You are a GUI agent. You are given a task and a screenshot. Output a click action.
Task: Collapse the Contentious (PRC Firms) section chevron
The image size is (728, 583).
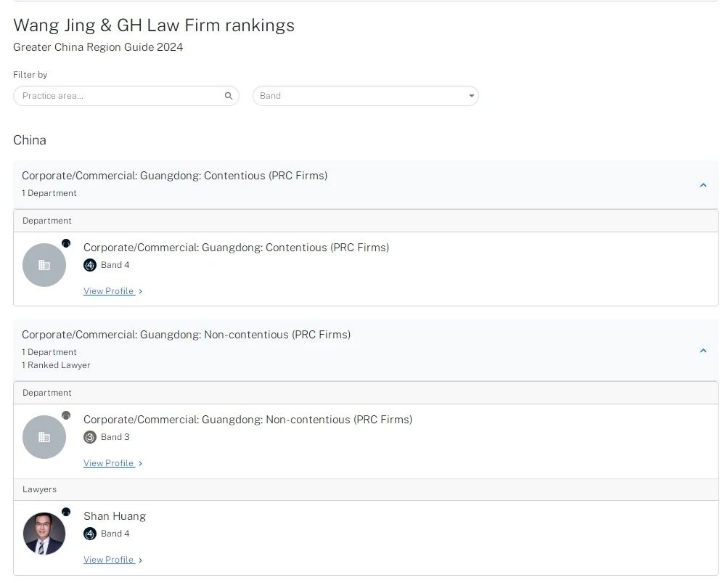(703, 185)
